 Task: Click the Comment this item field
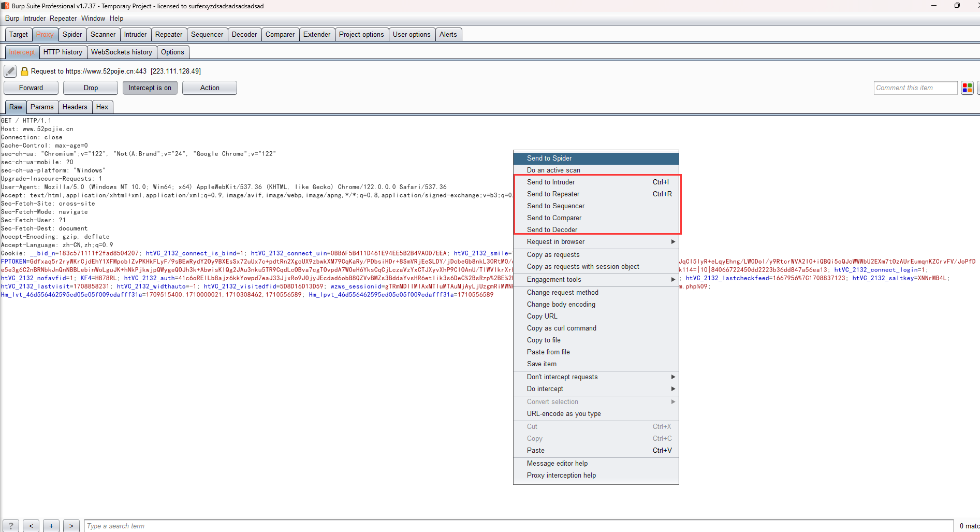coord(915,88)
